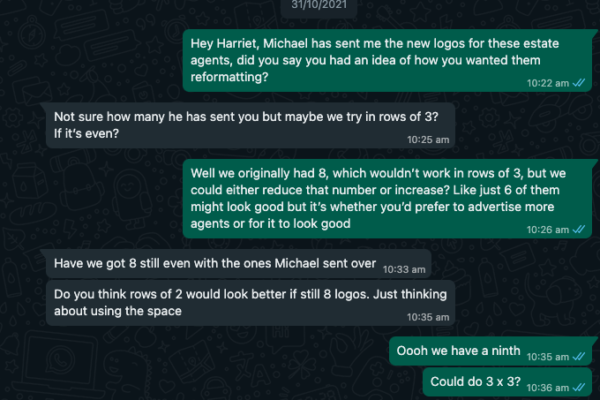Image resolution: width=600 pixels, height=400 pixels.
Task: Click the 10:33 am timestamp
Action: (x=404, y=269)
